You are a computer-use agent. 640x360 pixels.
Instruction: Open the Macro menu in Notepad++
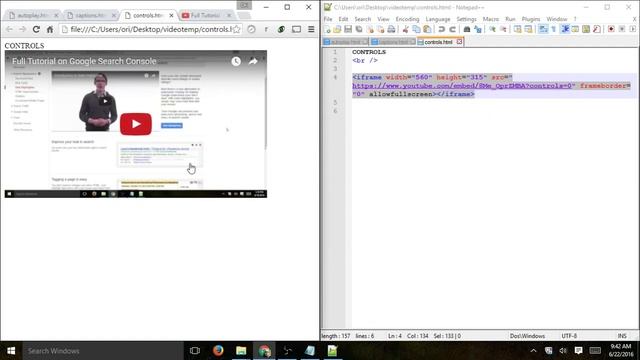pos(491,19)
